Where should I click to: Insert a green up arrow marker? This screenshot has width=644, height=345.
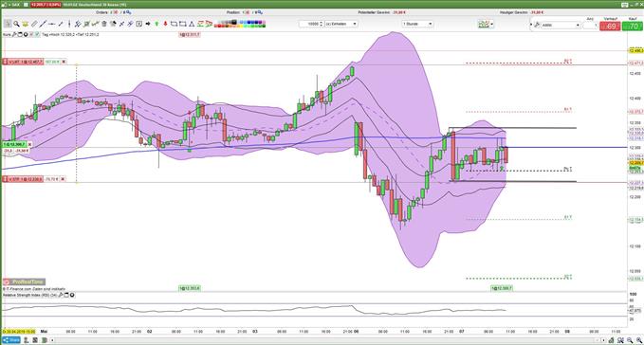coord(156,24)
